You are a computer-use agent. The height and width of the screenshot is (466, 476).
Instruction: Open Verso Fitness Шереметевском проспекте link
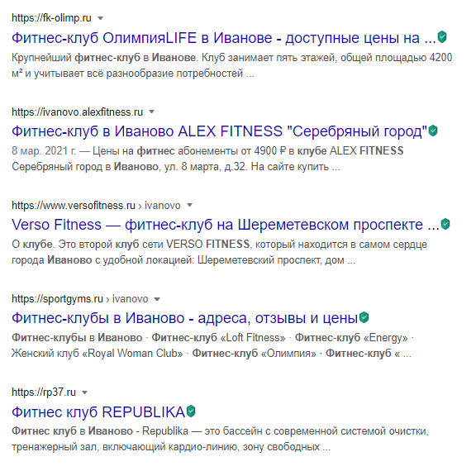pos(226,226)
